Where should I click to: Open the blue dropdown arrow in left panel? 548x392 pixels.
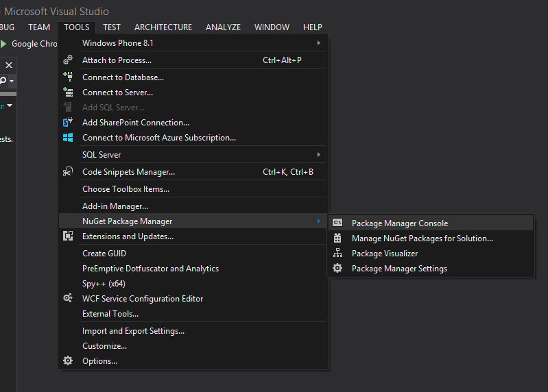coord(10,106)
